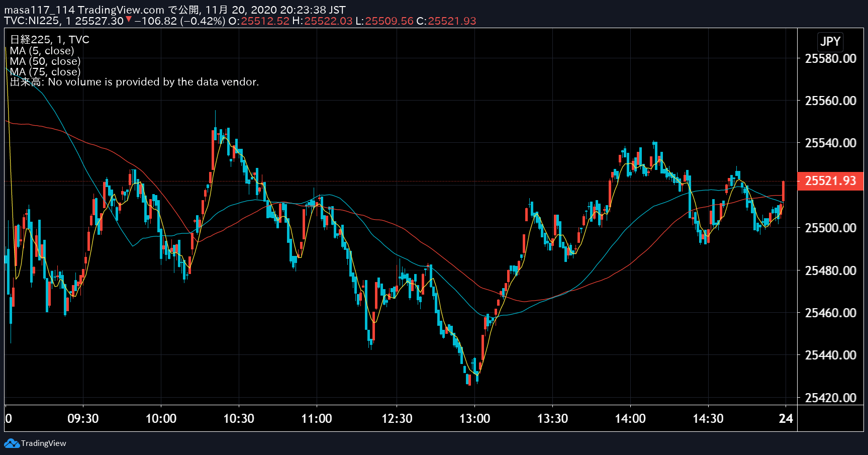
Task: Click the 24 date label on time axis
Action: 786,418
